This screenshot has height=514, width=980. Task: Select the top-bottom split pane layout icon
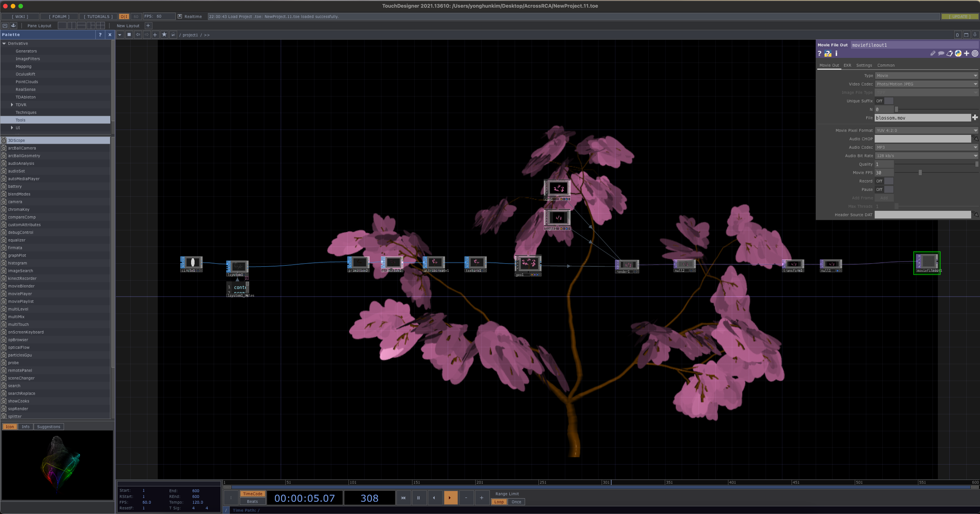tap(81, 26)
